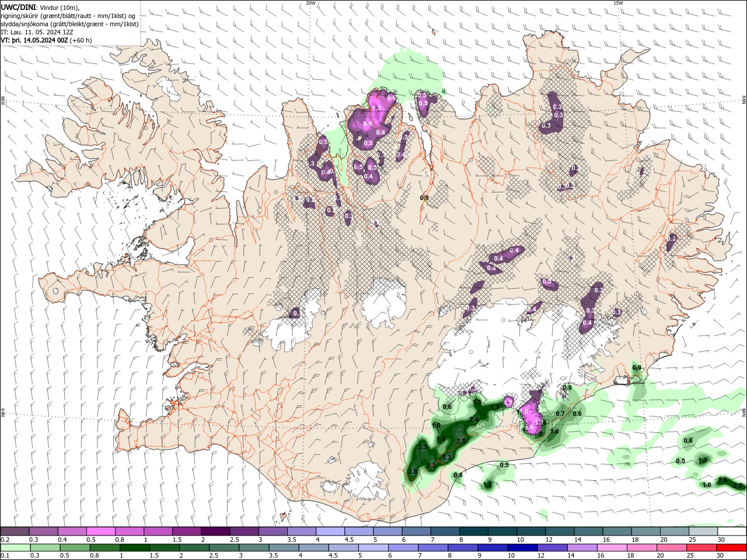Select the deep blue rain swatch between 10 and 12
The height and width of the screenshot is (560, 747).
[522, 548]
